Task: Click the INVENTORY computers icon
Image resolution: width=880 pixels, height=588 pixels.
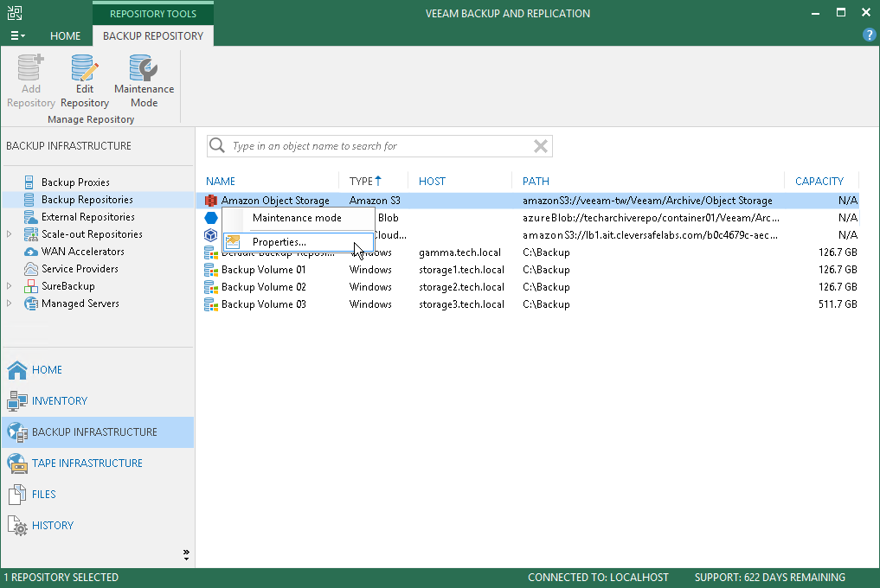Action: (17, 401)
